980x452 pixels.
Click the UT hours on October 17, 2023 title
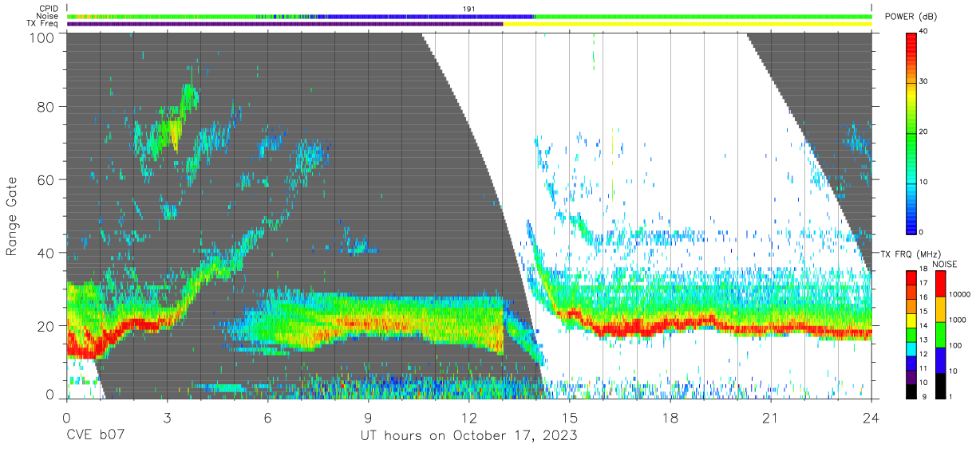pos(468,436)
